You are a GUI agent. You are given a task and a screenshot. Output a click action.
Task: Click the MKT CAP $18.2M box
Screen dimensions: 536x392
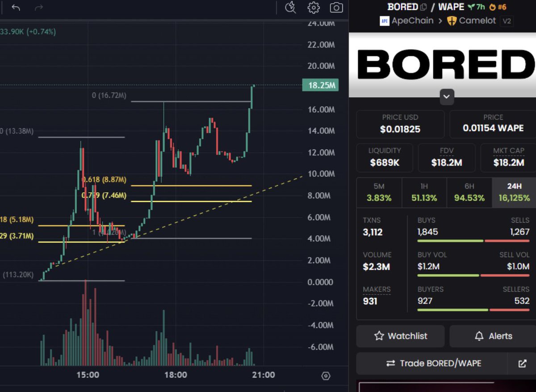click(x=508, y=158)
